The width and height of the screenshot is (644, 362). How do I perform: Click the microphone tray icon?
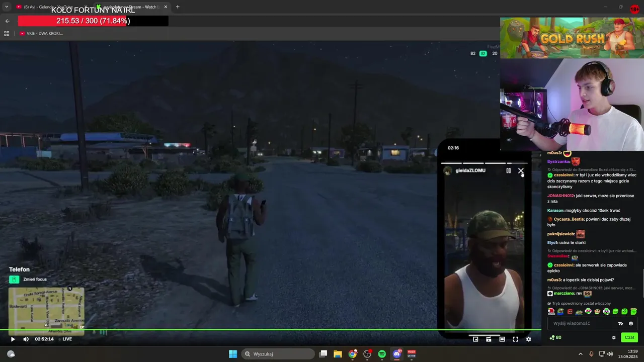tap(591, 354)
